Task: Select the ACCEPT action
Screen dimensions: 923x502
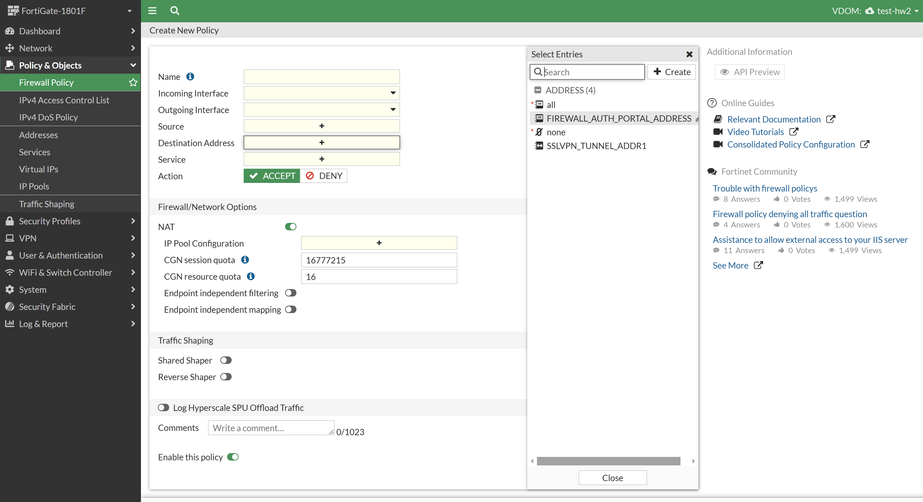Action: [272, 175]
